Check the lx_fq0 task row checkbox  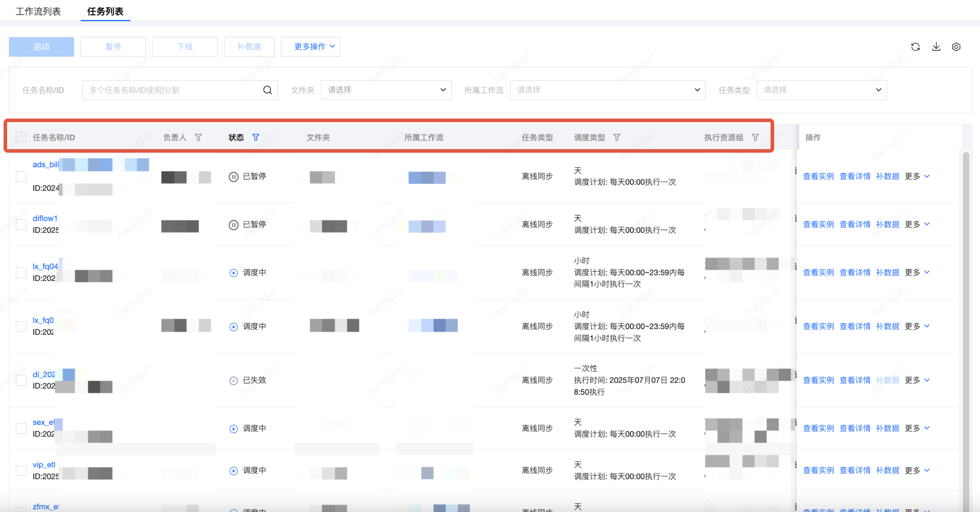[21, 327]
